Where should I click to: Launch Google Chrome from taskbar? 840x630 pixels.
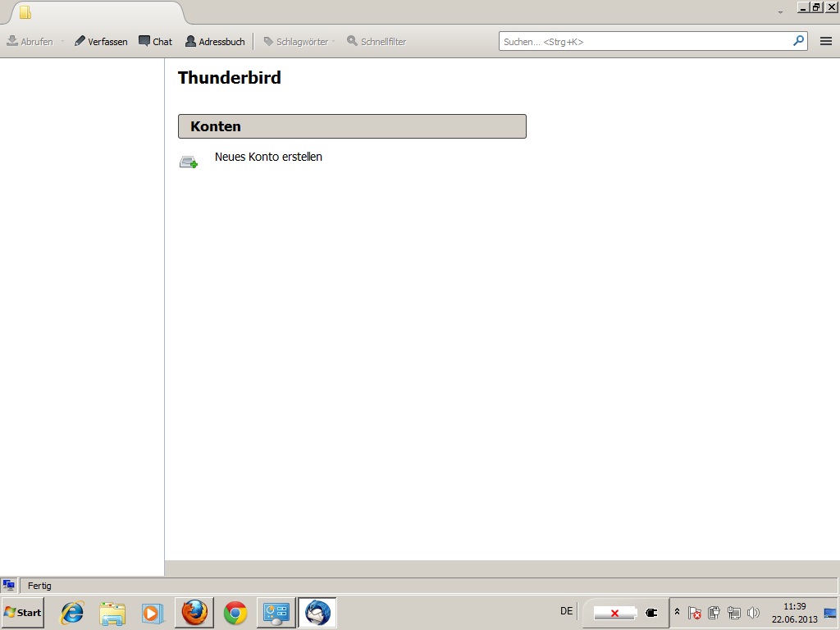click(235, 612)
